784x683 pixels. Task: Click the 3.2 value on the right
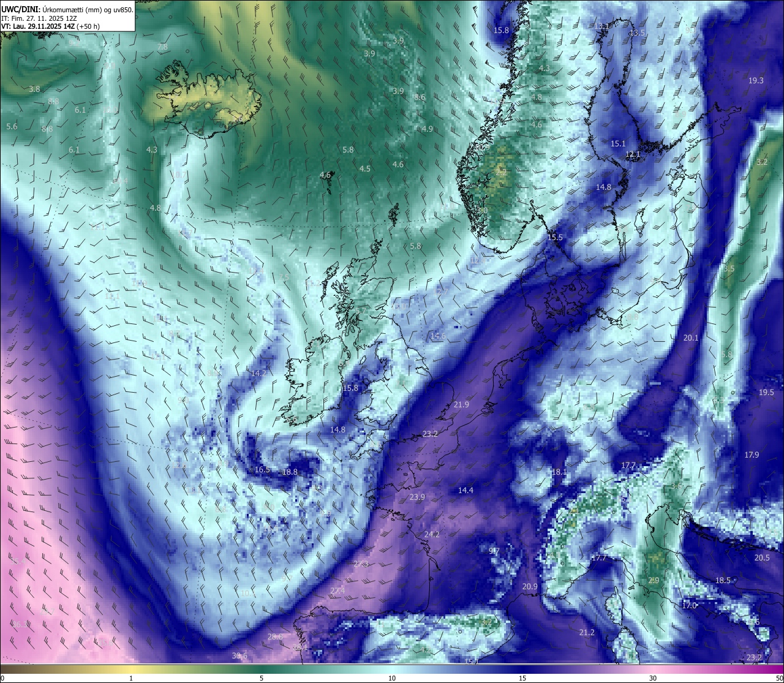click(x=762, y=162)
